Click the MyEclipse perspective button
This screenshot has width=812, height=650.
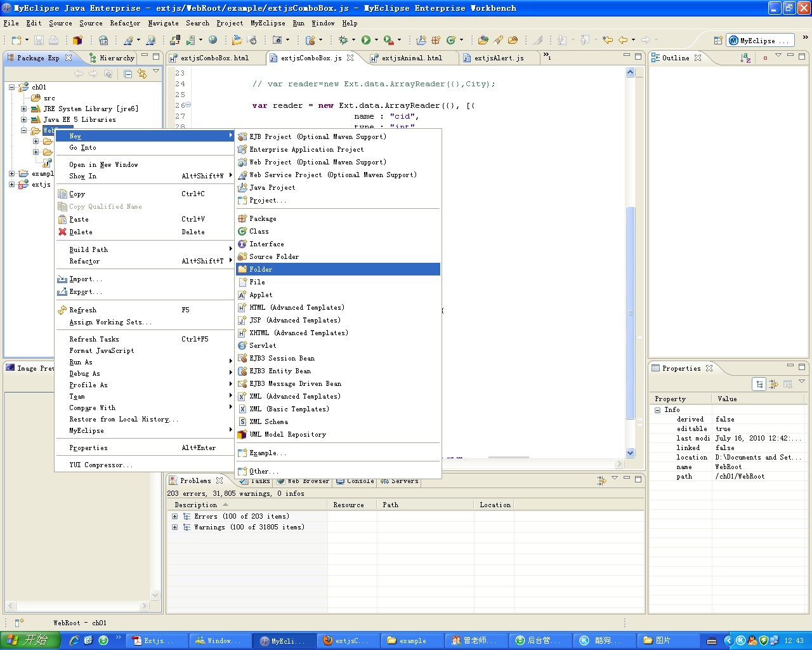(759, 41)
